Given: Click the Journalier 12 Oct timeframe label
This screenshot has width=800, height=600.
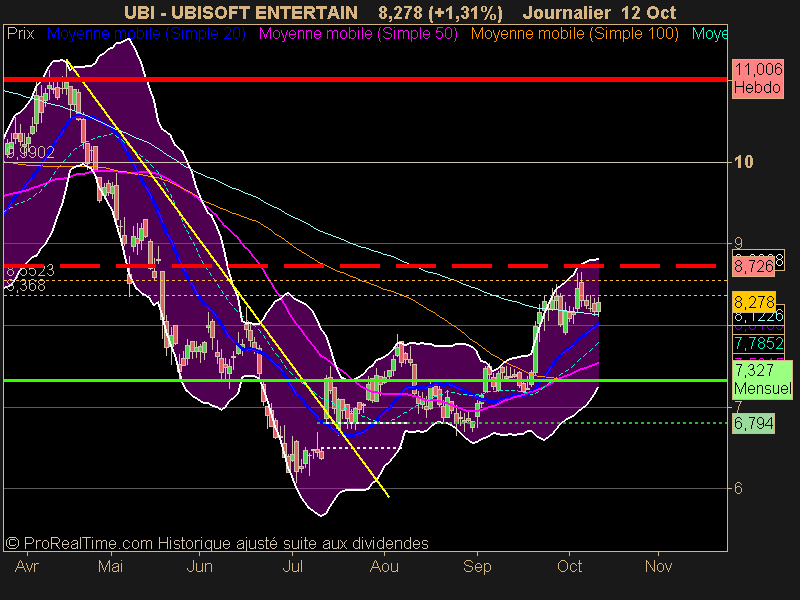Looking at the screenshot, I should click(x=599, y=12).
